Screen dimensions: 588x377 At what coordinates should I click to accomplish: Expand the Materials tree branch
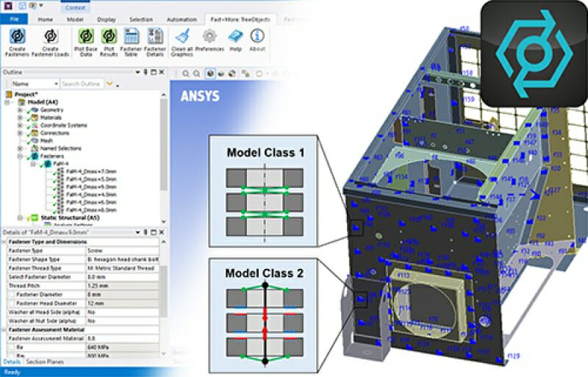click(21, 118)
